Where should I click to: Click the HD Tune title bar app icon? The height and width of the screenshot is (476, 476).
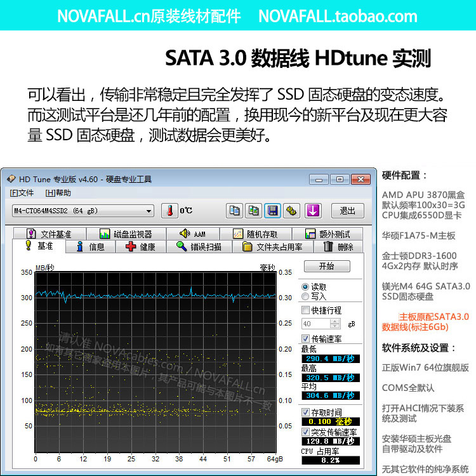[x=11, y=179]
